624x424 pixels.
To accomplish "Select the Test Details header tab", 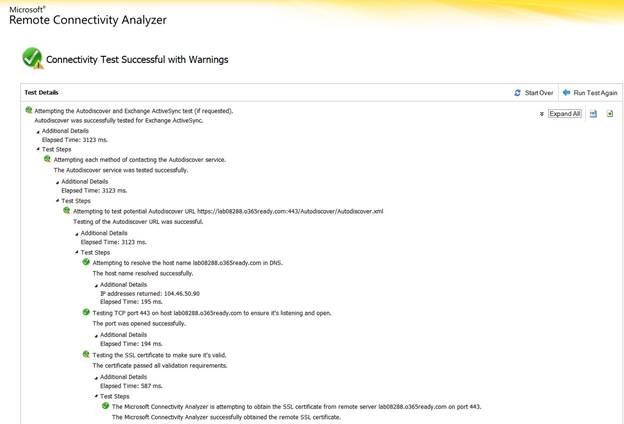I will [x=41, y=92].
